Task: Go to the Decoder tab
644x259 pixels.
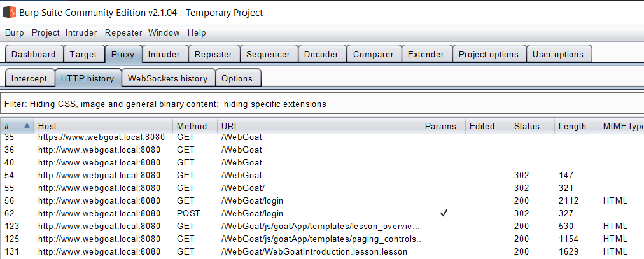Action: pos(321,54)
